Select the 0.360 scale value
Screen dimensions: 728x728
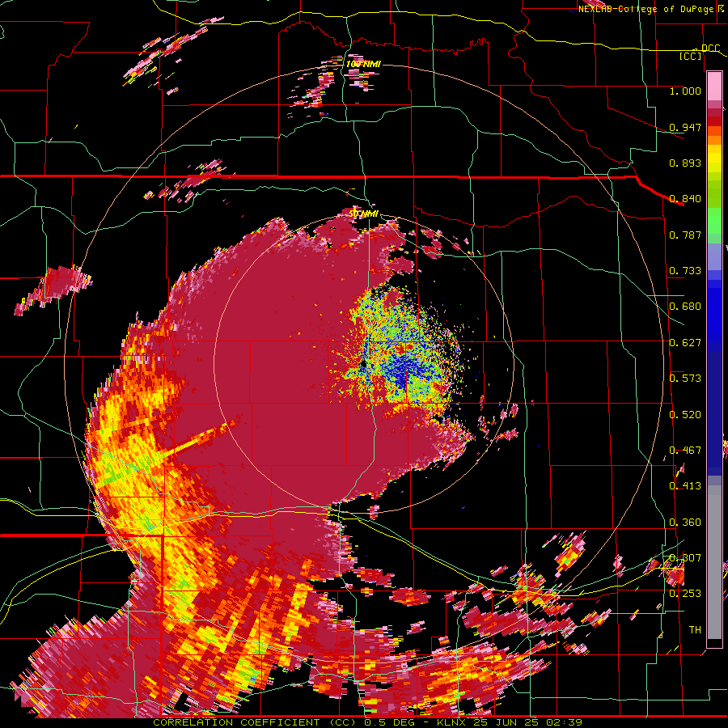point(685,523)
